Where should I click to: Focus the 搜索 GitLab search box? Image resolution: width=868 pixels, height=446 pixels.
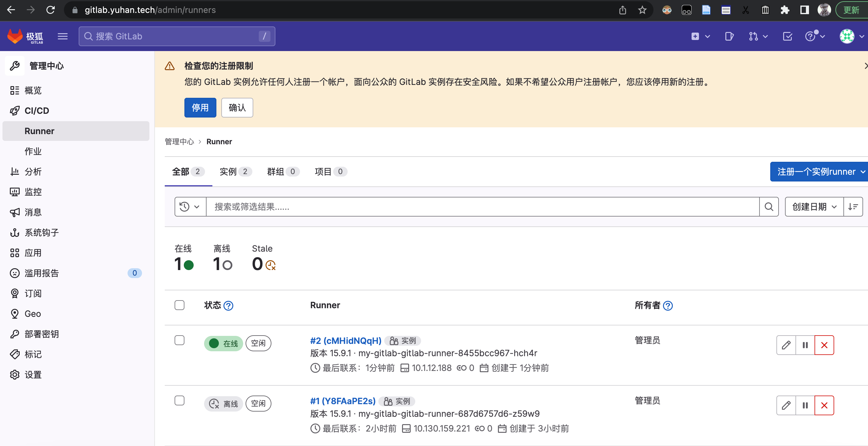click(x=177, y=36)
